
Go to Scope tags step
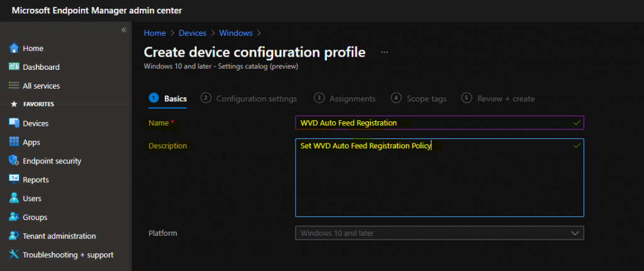(x=418, y=99)
